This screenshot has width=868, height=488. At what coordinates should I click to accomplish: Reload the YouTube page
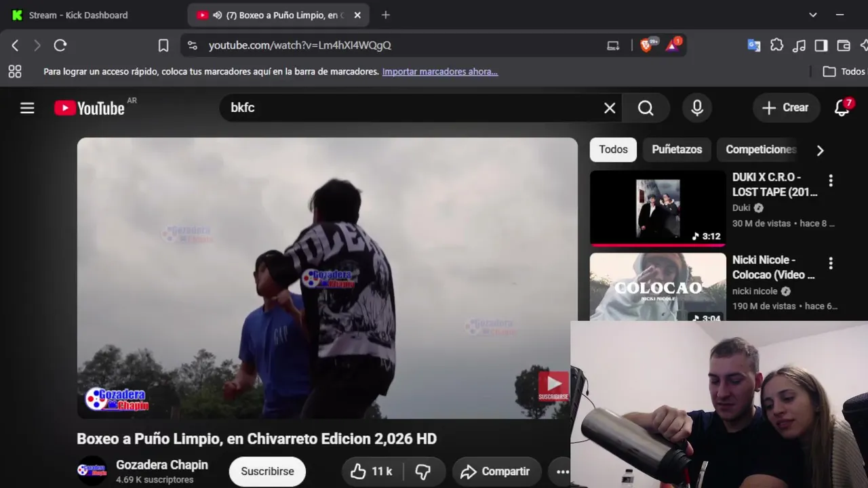point(60,45)
